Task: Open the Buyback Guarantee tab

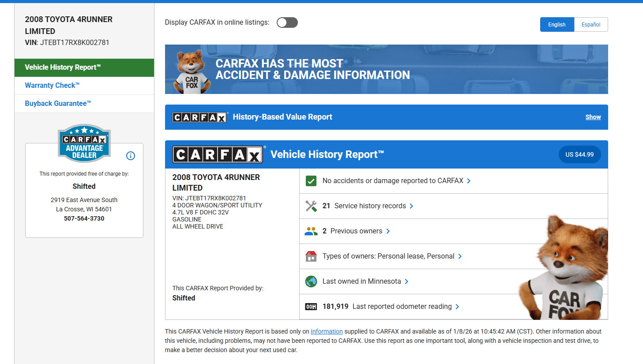Action: (x=58, y=104)
